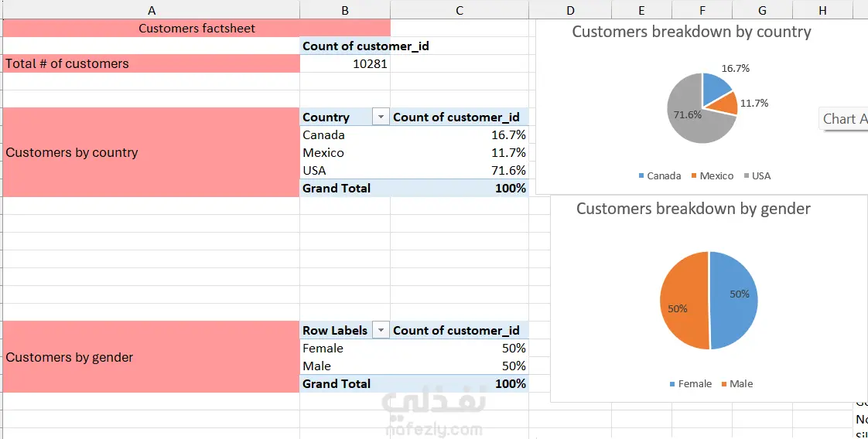
Task: Click the orange Mexico pie slice
Action: tap(725, 104)
